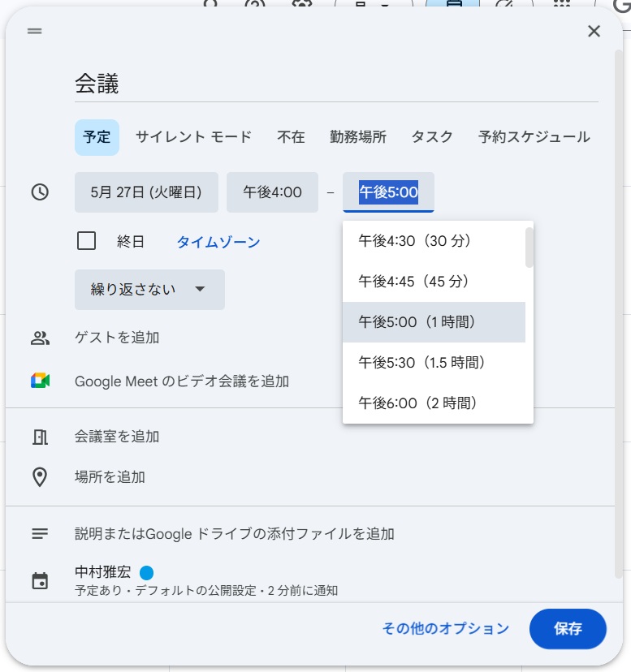
Task: Open the 繰り返さない repeat dropdown
Action: click(x=149, y=289)
